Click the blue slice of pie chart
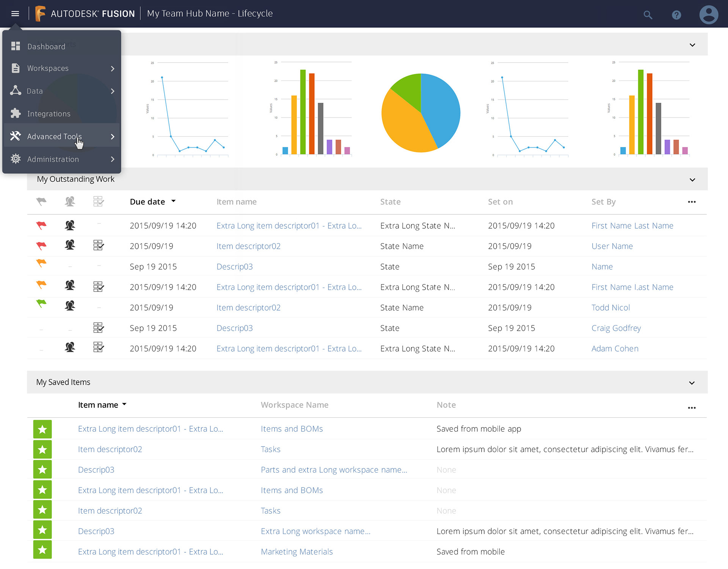 click(x=442, y=106)
